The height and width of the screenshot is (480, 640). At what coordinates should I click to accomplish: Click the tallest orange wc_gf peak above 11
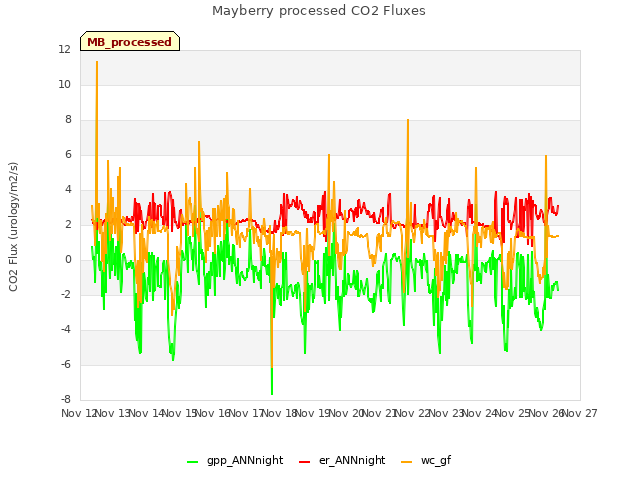coord(97,62)
